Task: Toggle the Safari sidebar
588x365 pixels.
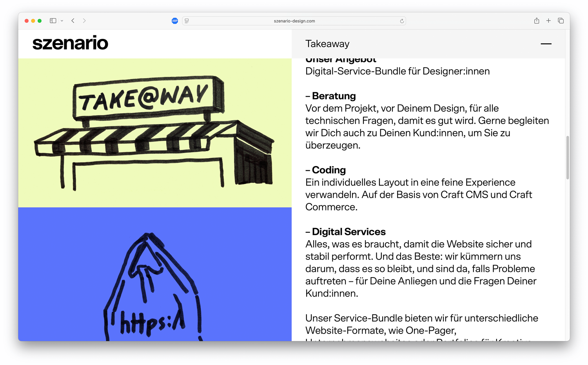Action: pos(53,21)
